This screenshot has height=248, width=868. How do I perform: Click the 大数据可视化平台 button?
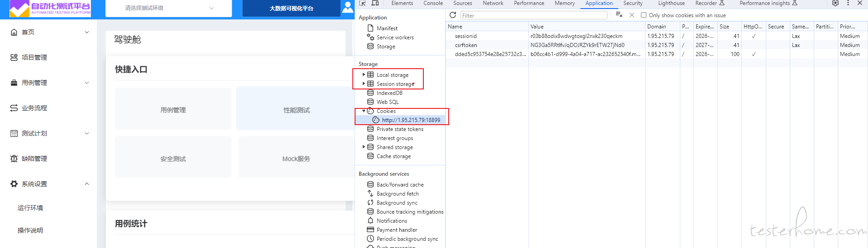[x=291, y=8]
